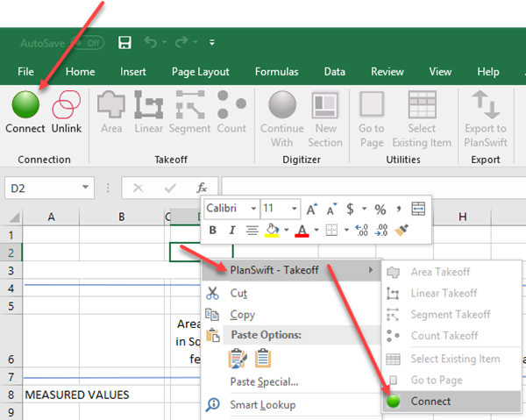
Task: Redo the last action
Action: tap(181, 42)
